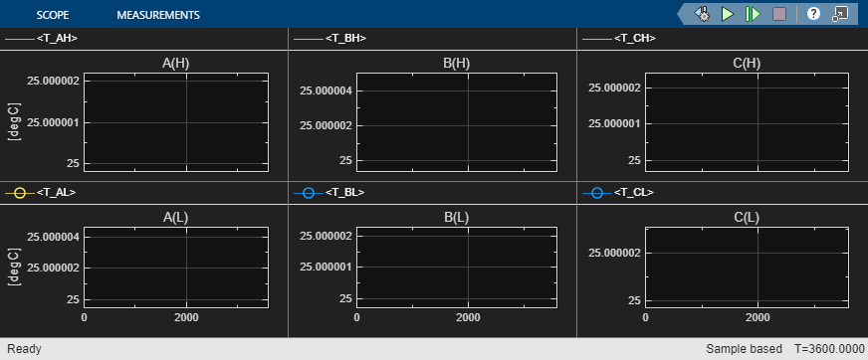This screenshot has width=868, height=360.
Task: Toggle visibility of T_BH legend entry
Action: click(x=329, y=39)
